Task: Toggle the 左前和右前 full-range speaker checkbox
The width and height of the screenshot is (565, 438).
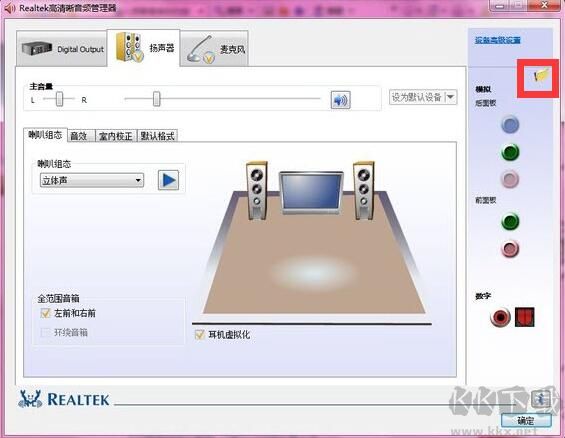Action: [46, 313]
